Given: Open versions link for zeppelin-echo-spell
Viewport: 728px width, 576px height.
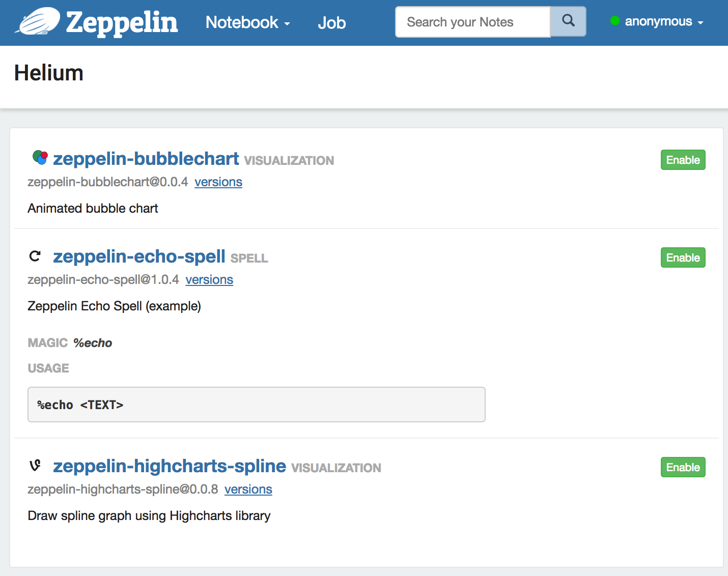Looking at the screenshot, I should click(x=209, y=280).
